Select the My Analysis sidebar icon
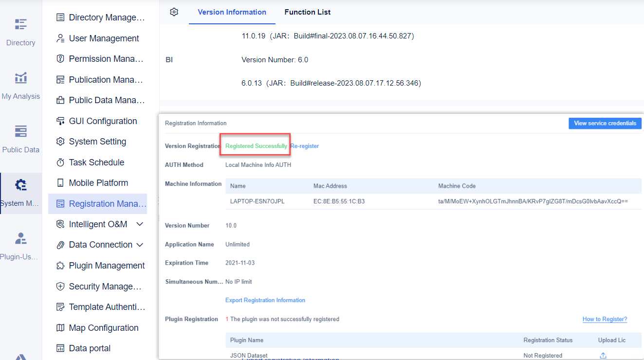This screenshot has width=644, height=360. 20,83
